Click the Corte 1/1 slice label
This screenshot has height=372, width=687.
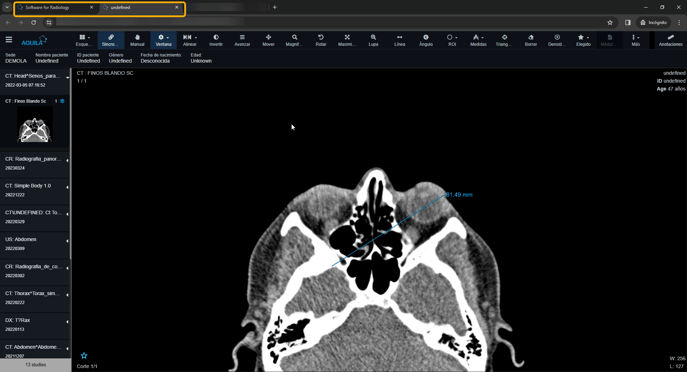click(x=87, y=366)
